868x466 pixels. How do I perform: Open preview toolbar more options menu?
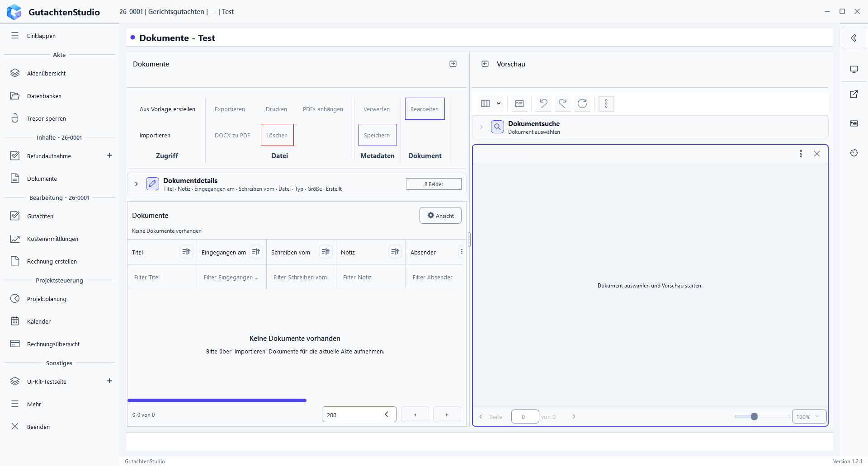(x=606, y=104)
